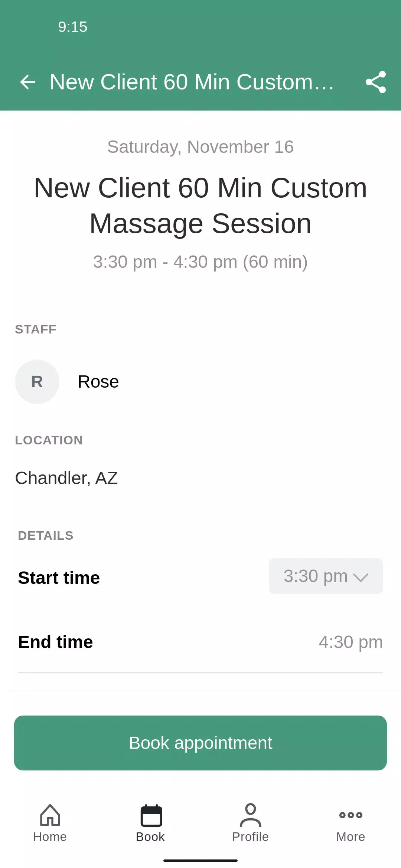This screenshot has width=401, height=868.
Task: Share this massage session
Action: 375,82
